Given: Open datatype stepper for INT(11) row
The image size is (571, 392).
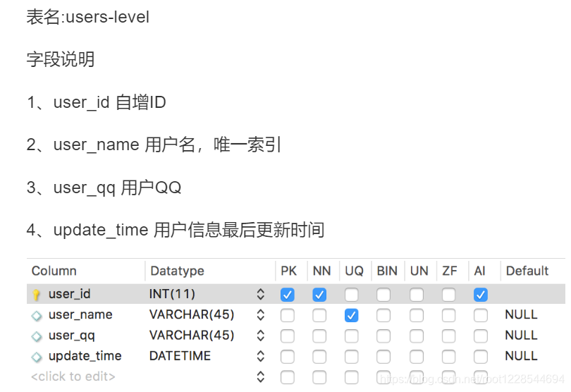Looking at the screenshot, I should coord(260,294).
